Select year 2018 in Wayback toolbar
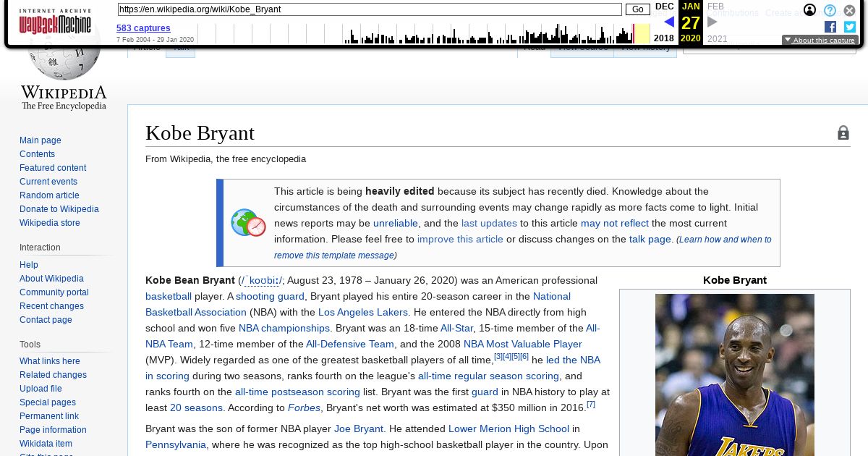 coord(663,38)
